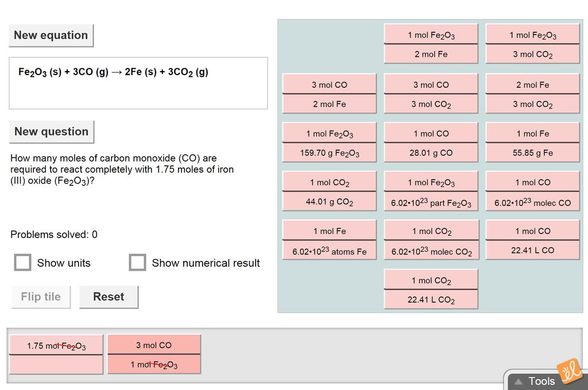Select the 1 mol CO2 / 44.01 g CO2 tile
Viewport: 588px width, 390px height.
330,192
